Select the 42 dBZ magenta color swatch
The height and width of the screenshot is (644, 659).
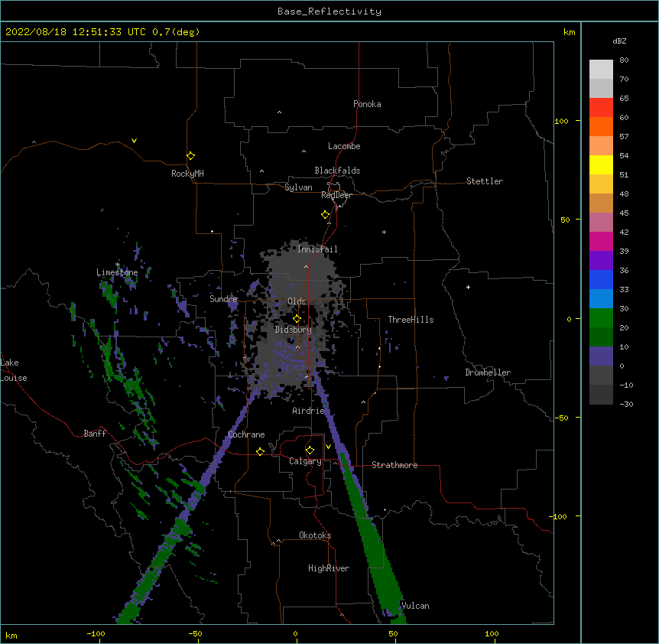tap(601, 241)
